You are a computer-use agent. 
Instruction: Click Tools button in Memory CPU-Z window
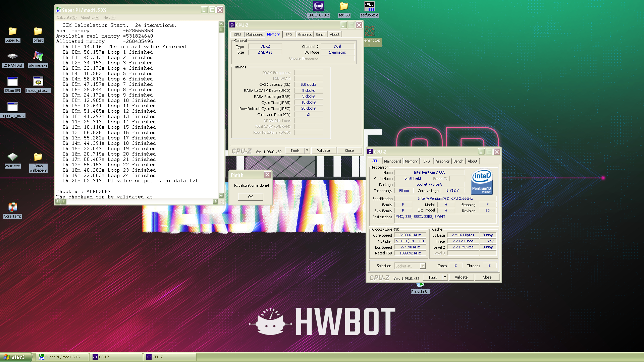[295, 150]
